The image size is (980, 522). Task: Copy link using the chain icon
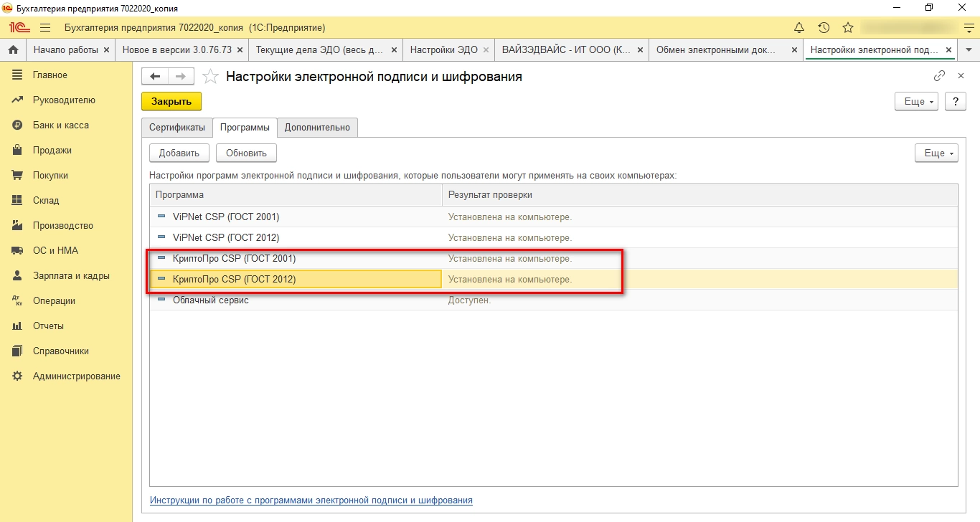(x=939, y=76)
